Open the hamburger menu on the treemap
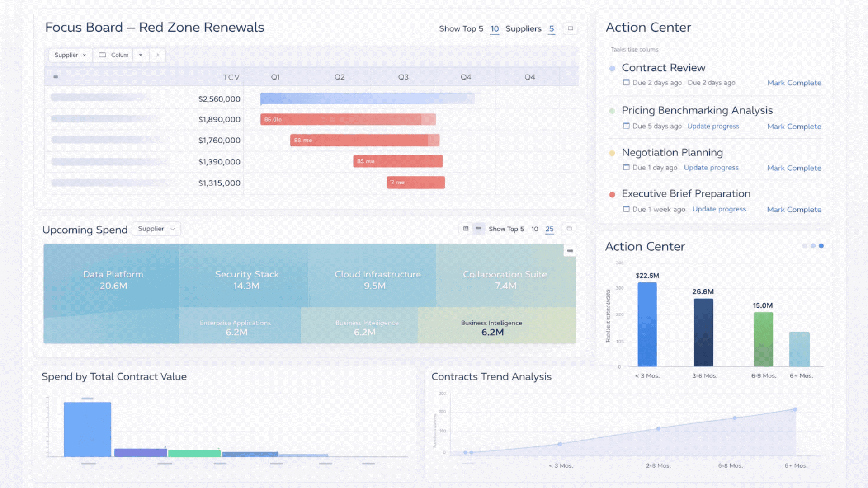868x488 pixels. click(570, 250)
